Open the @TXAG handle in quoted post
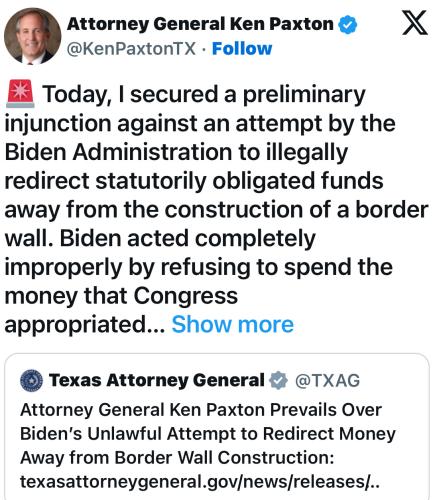 tap(327, 380)
